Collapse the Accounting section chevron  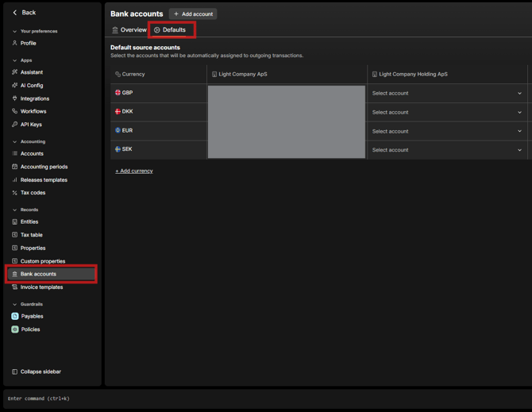pyautogui.click(x=14, y=142)
